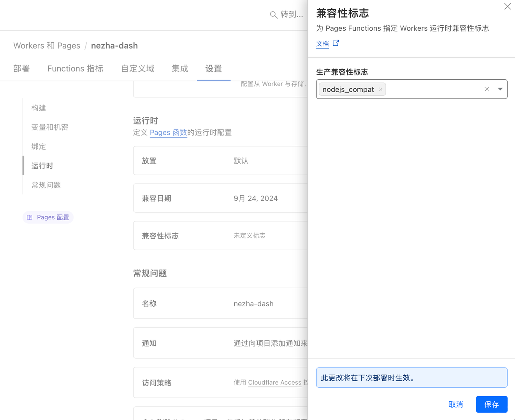Save the compatibility flags with 保存
Screen dimensions: 515x420
(x=491, y=404)
